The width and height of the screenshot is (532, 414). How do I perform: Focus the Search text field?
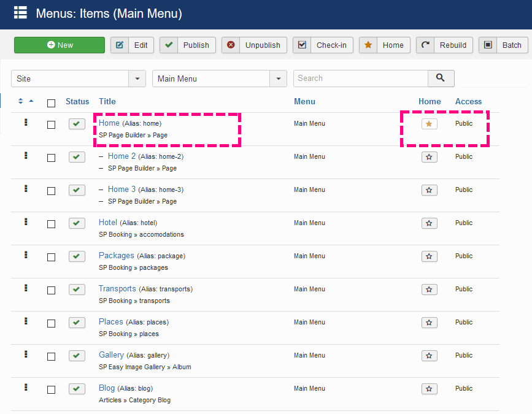tap(360, 78)
